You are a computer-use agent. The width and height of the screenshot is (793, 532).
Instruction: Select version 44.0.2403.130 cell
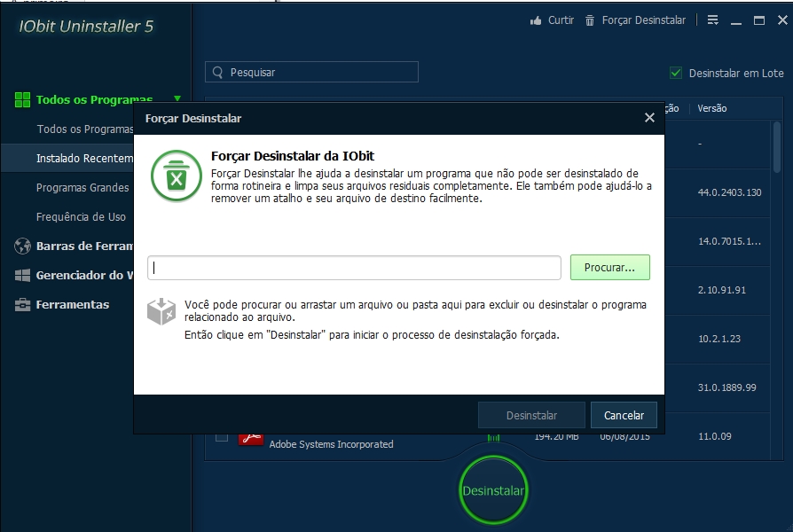click(729, 192)
